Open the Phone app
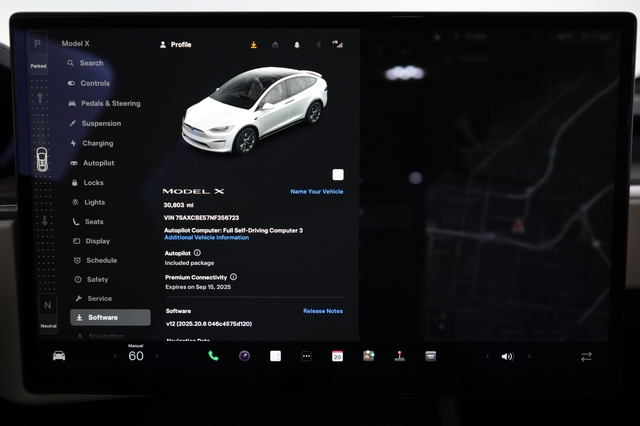Viewport: 640px width, 426px height. pos(213,356)
